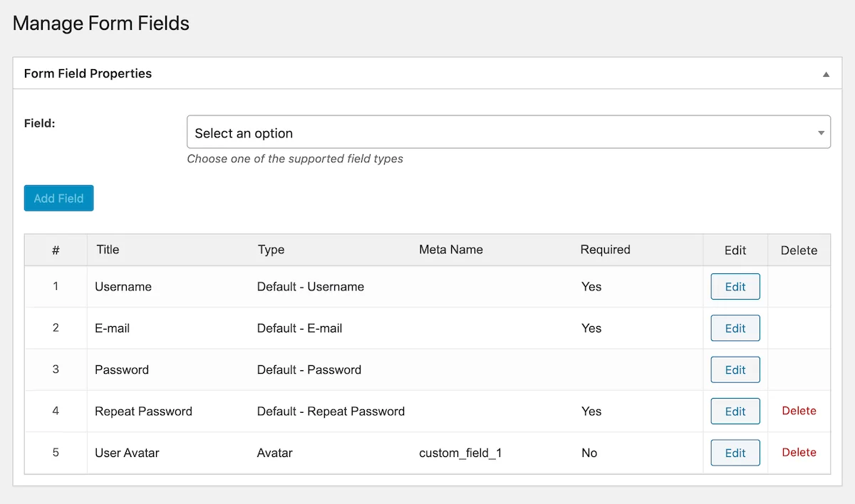Click the 'Yes' required value for E-mail

[x=591, y=328]
